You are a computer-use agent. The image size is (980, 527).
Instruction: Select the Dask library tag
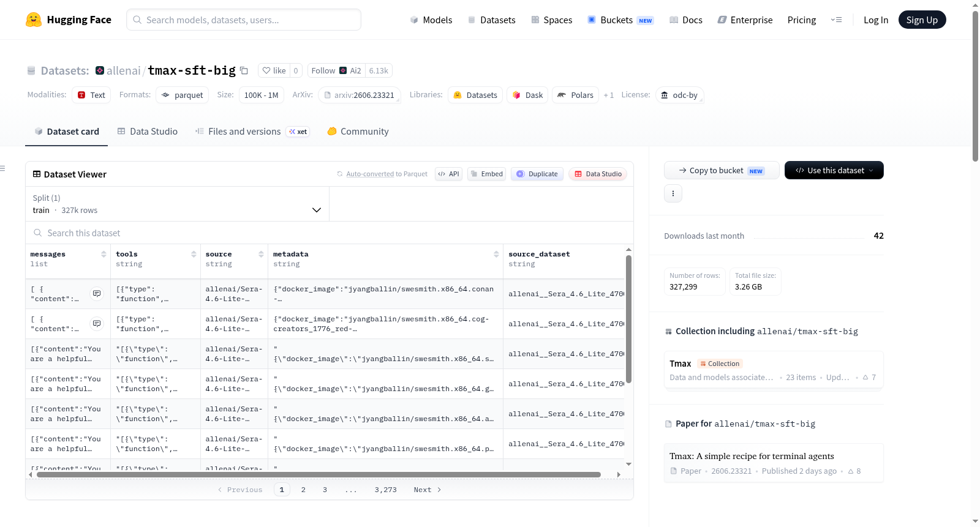click(x=527, y=95)
